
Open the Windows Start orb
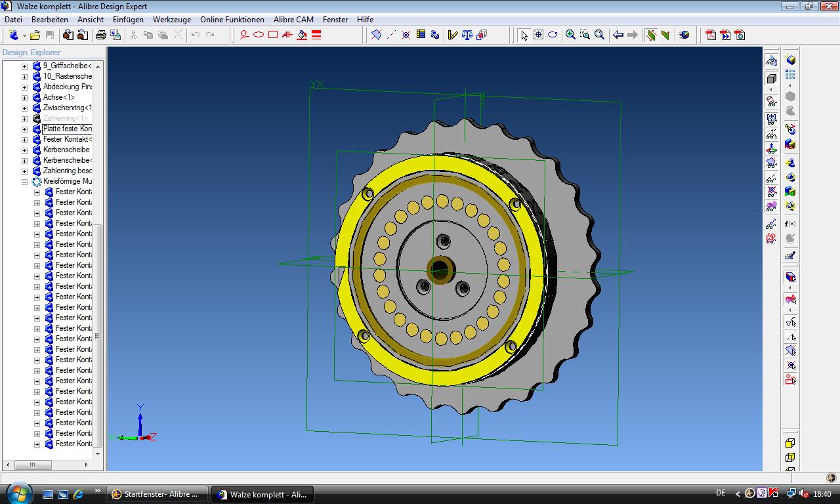coord(18,493)
